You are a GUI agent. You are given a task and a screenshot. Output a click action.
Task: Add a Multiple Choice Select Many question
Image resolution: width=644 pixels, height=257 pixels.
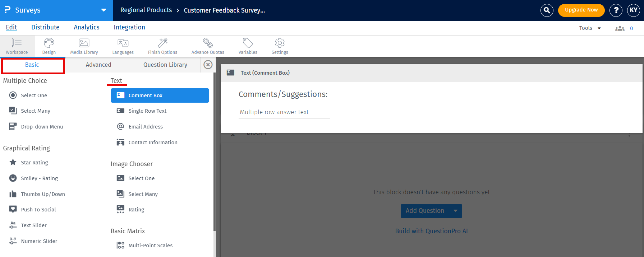pos(29,111)
